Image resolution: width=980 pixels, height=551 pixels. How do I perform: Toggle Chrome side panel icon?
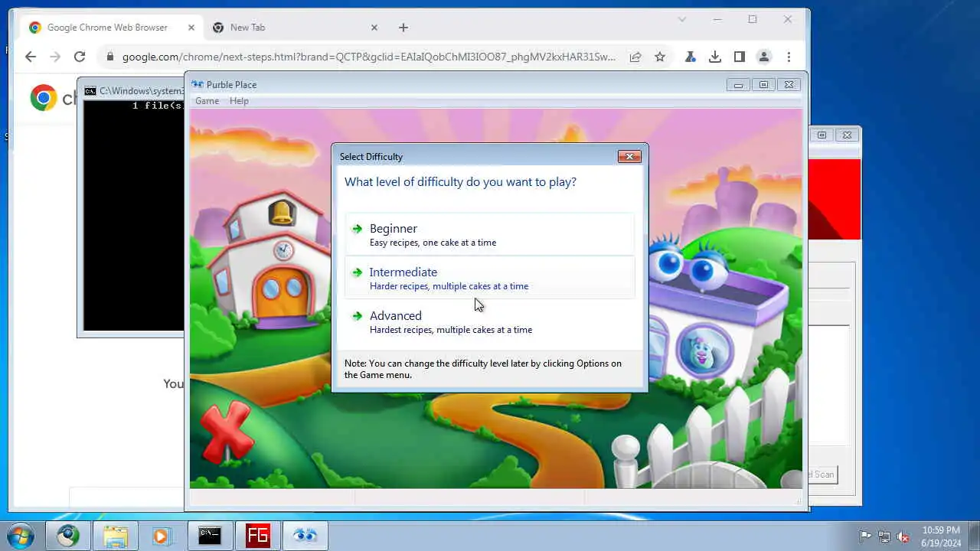click(740, 57)
